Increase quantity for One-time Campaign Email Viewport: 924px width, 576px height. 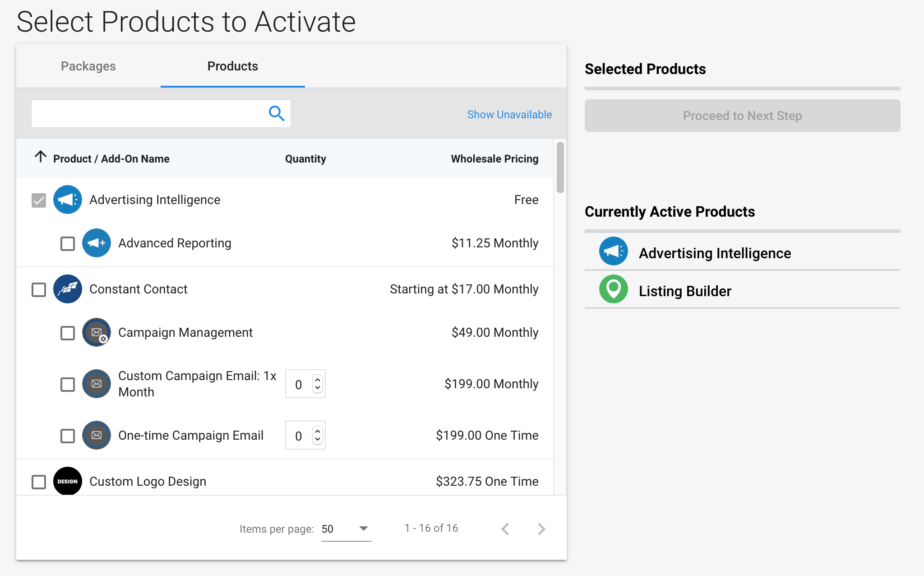tap(318, 432)
